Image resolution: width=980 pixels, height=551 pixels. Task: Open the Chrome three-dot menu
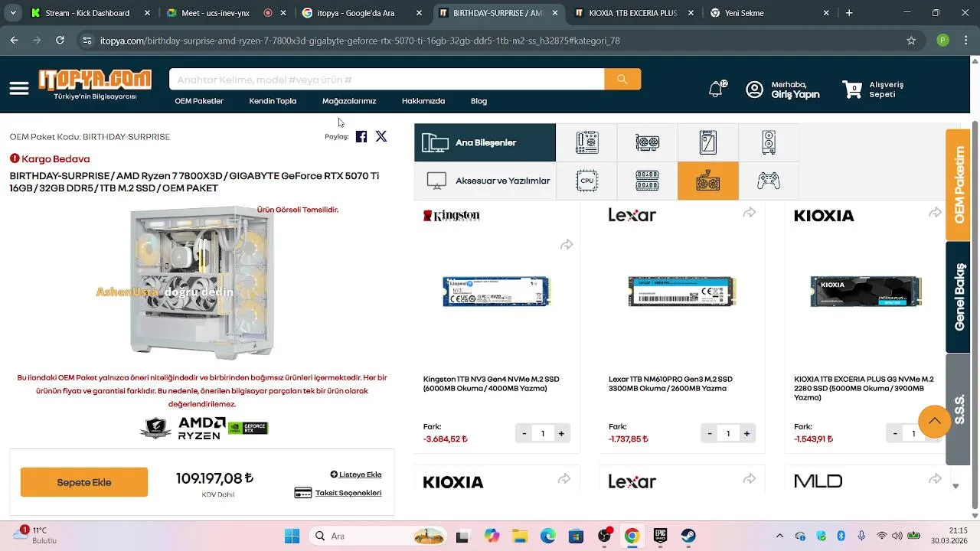point(967,41)
